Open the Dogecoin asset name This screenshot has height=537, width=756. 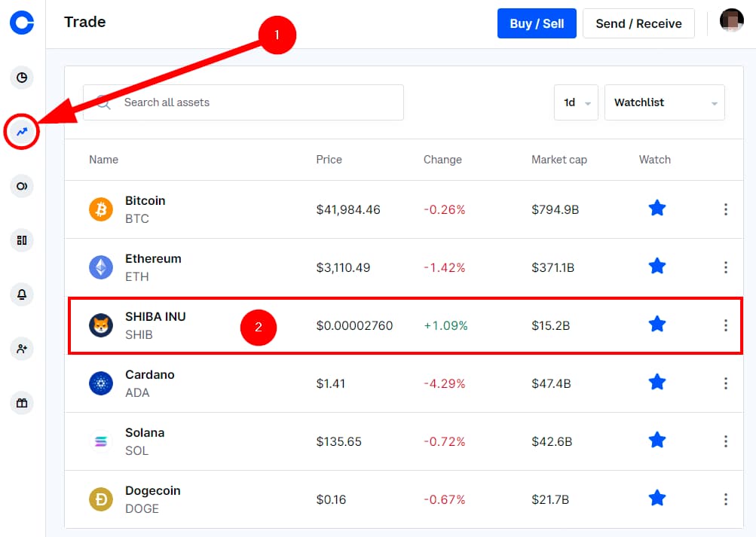coord(153,491)
